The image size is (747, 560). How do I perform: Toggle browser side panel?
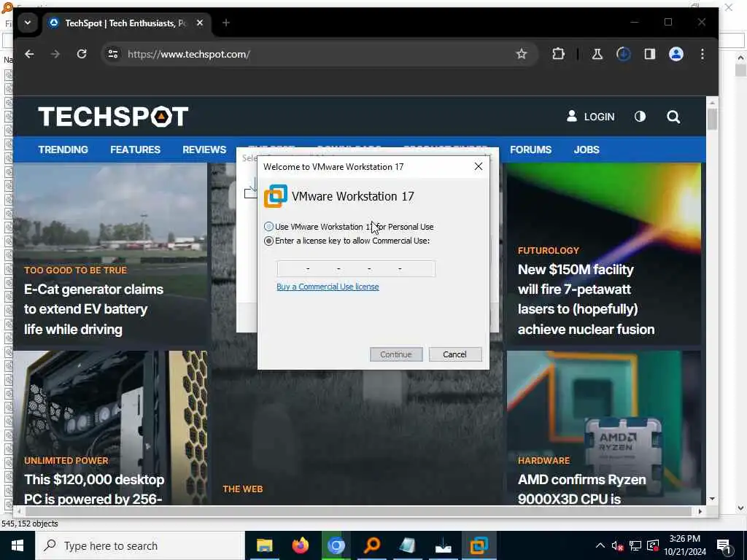point(650,54)
